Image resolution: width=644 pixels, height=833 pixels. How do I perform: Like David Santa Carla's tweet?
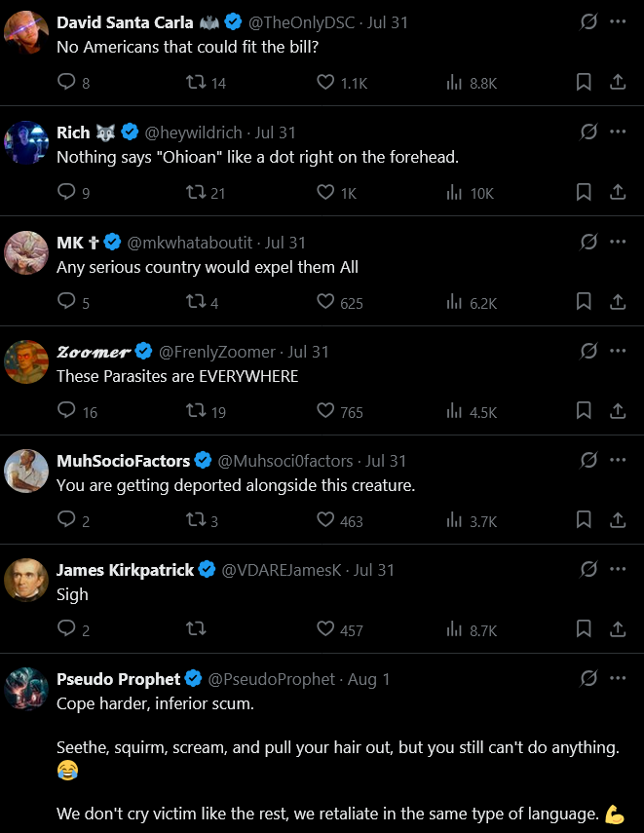[325, 83]
